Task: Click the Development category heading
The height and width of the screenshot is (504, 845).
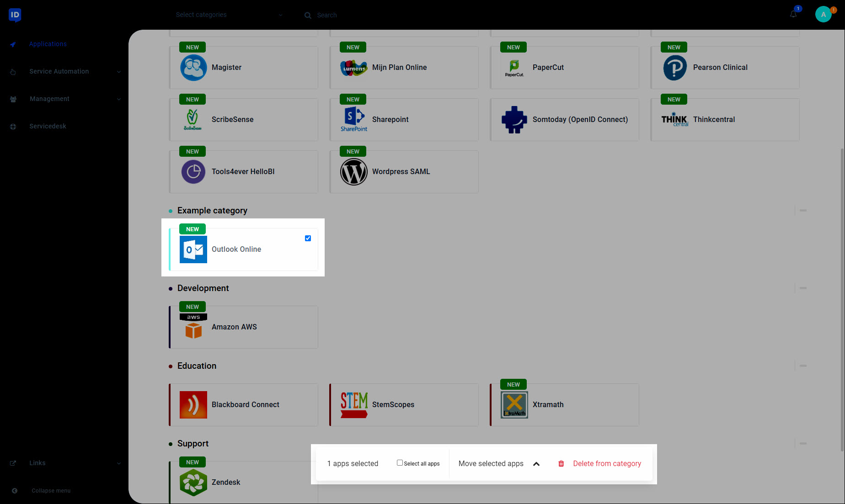Action: (203, 288)
